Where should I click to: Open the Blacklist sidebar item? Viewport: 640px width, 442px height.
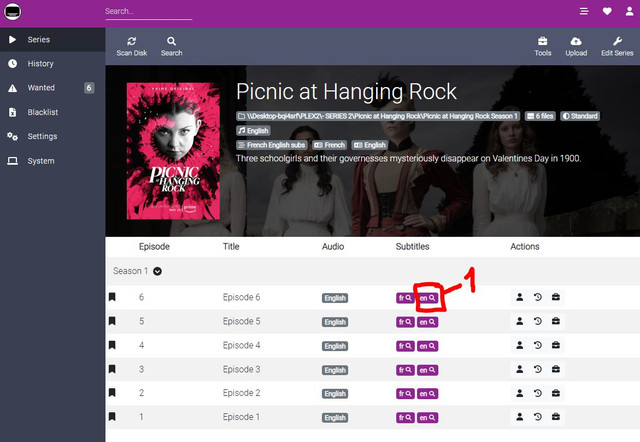(53, 112)
